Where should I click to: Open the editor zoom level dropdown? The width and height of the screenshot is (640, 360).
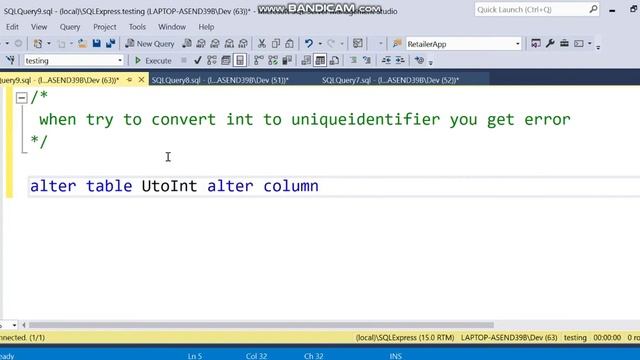click(14, 325)
